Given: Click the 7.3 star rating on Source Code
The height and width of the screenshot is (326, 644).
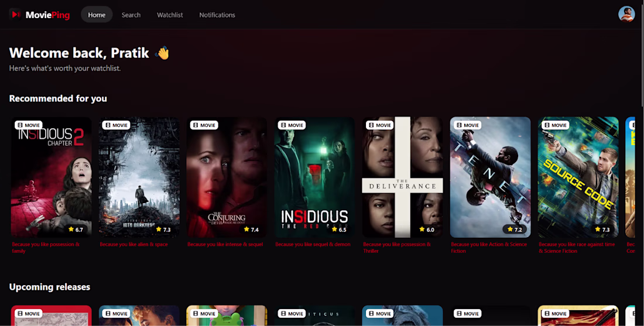Looking at the screenshot, I should (x=602, y=229).
